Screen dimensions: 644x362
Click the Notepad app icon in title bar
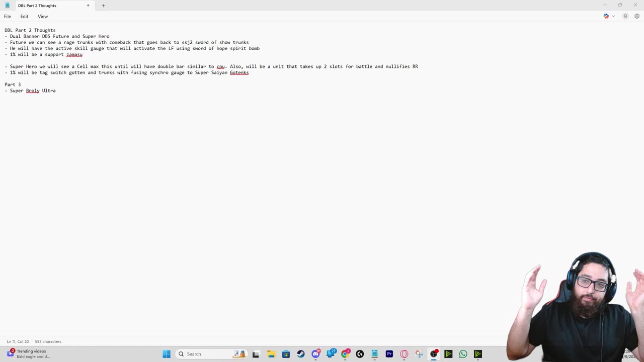[x=7, y=6]
